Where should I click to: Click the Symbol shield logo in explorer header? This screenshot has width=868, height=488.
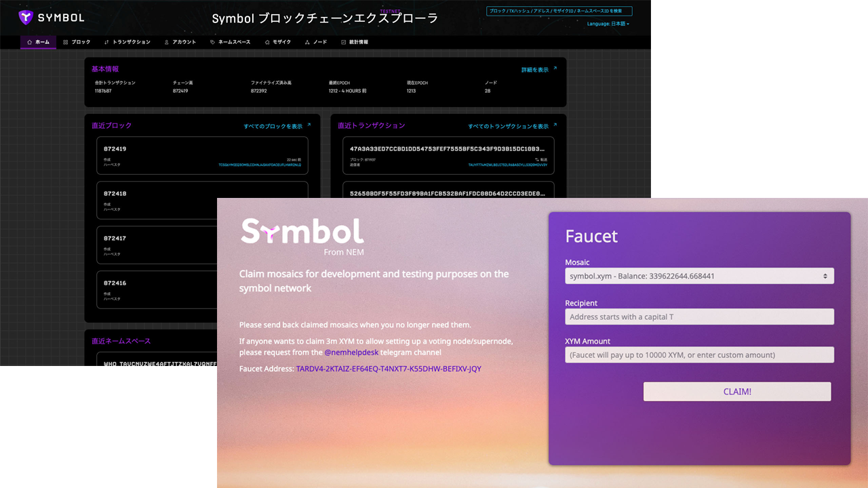point(25,18)
